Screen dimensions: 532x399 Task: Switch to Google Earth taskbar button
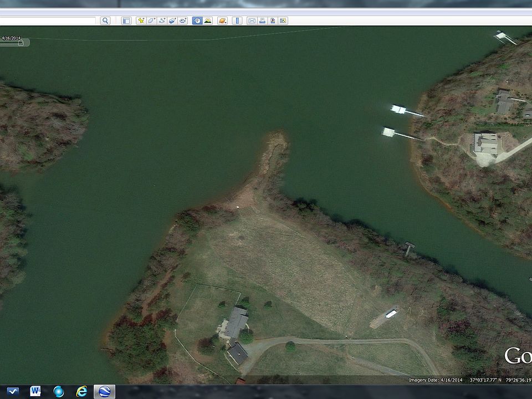tap(105, 392)
